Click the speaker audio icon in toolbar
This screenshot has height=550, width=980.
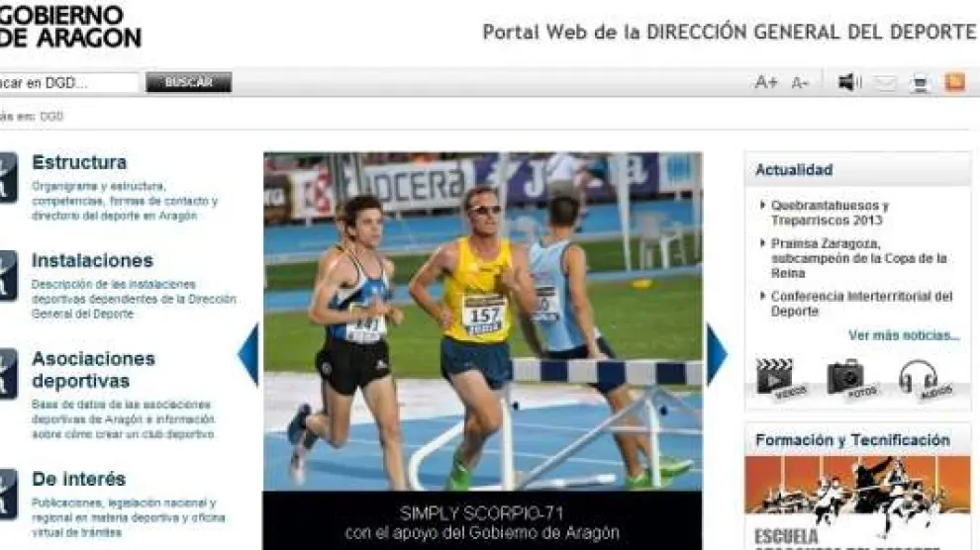(848, 83)
